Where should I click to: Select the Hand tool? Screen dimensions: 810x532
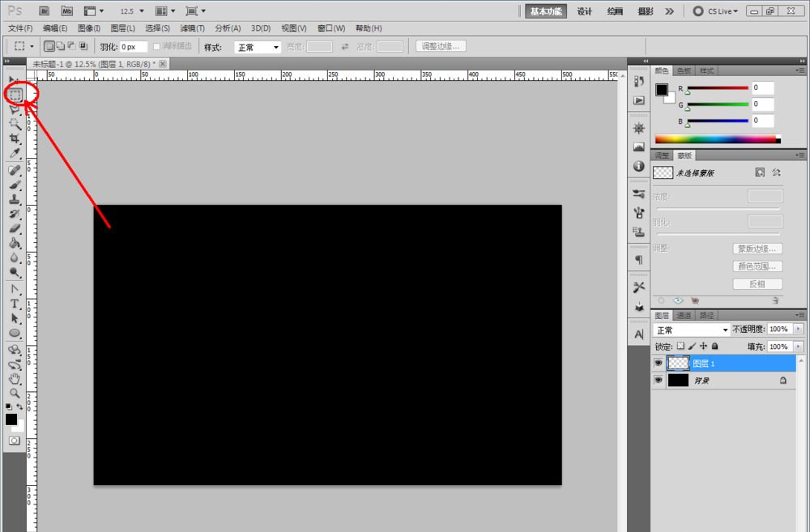[x=15, y=379]
